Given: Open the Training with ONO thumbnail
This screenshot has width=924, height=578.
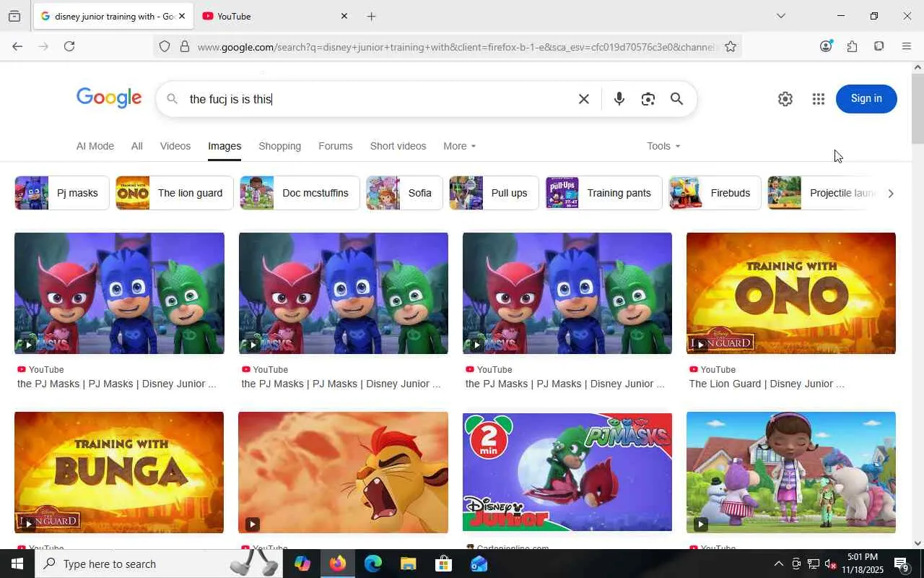Looking at the screenshot, I should point(791,293).
